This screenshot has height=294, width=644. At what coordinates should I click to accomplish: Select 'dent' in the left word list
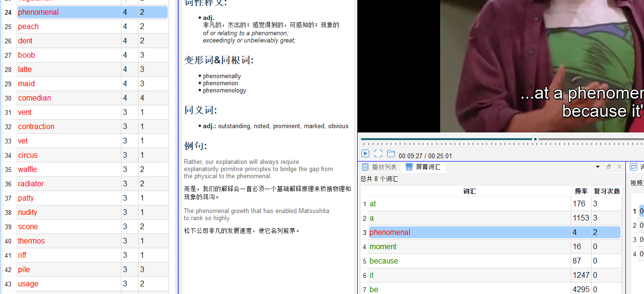pyautogui.click(x=25, y=41)
